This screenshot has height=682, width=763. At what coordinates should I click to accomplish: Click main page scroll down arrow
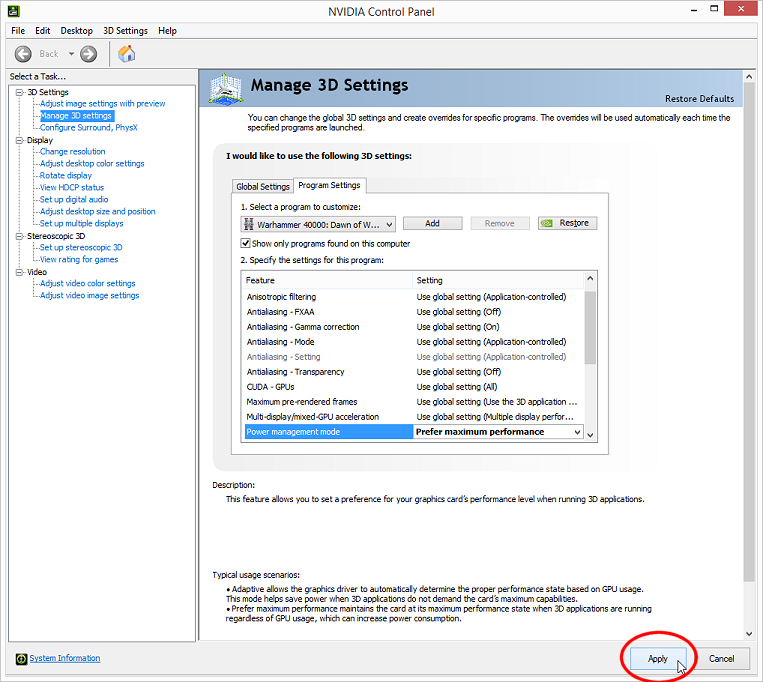tap(749, 634)
